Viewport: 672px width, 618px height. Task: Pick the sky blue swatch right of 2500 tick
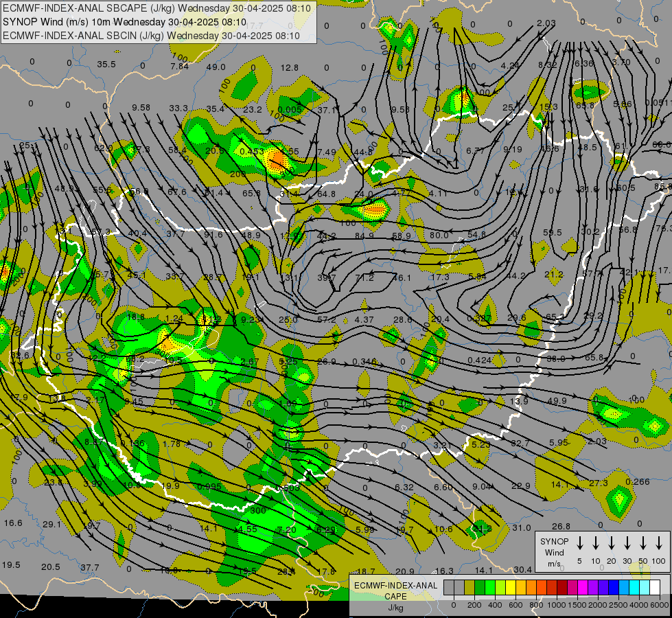623,587
